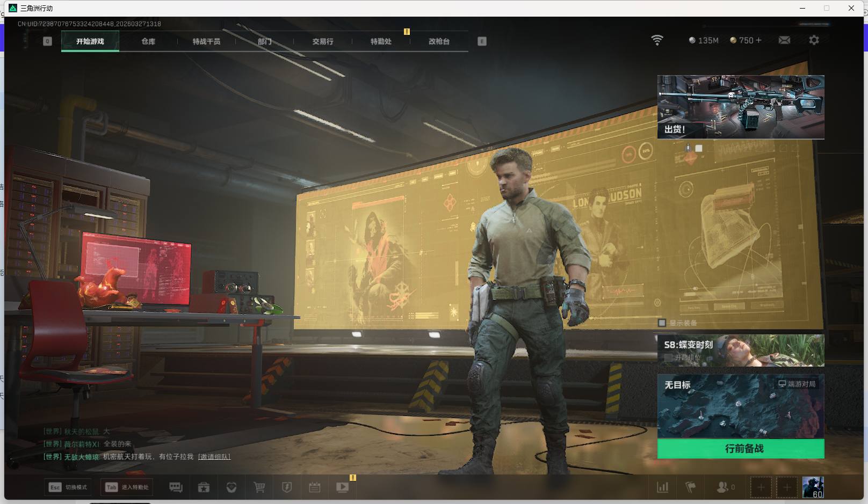Click the diamond heart icon in bottom bar
Viewport: 868px width, 504px height.
click(232, 487)
